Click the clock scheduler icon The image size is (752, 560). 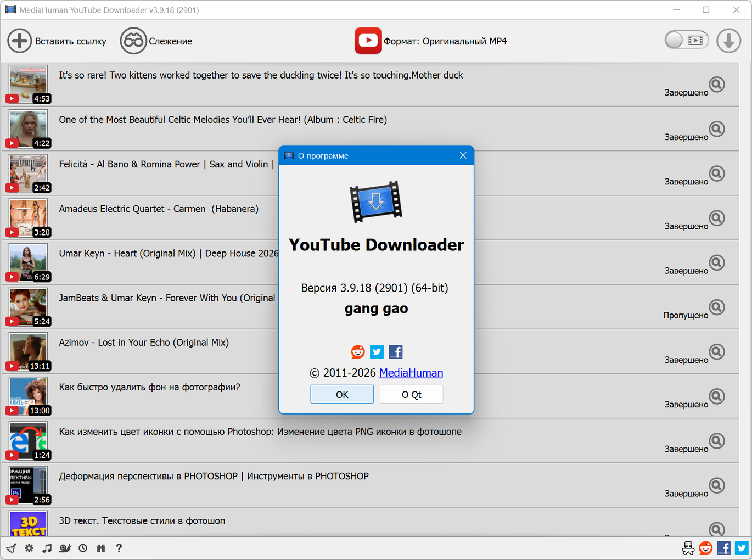(x=83, y=548)
